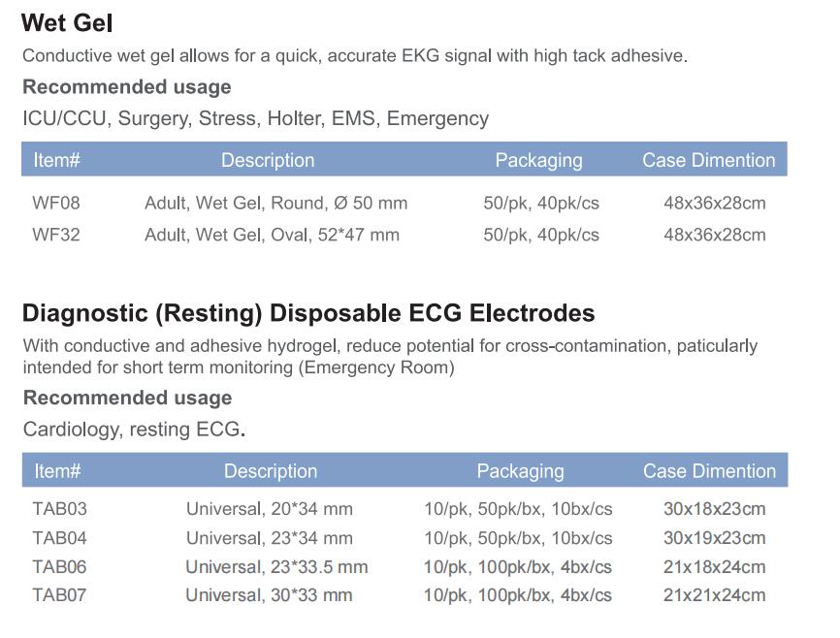The height and width of the screenshot is (638, 840).
Task: Click the second table's Packaging column header
Action: point(520,471)
